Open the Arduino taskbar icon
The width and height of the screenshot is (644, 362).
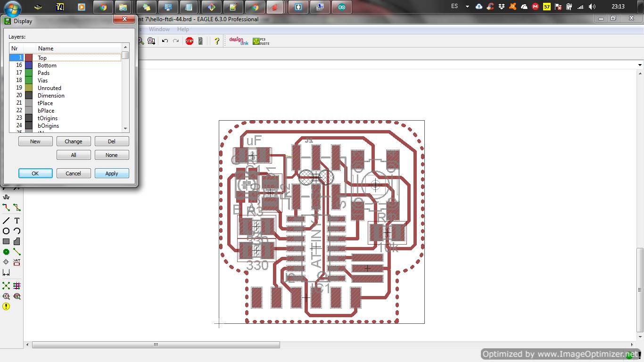click(342, 7)
